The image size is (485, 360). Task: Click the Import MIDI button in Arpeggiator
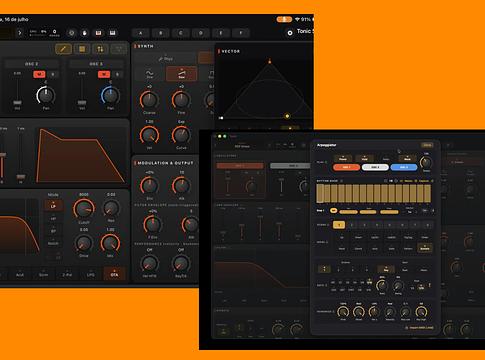[x=419, y=328]
